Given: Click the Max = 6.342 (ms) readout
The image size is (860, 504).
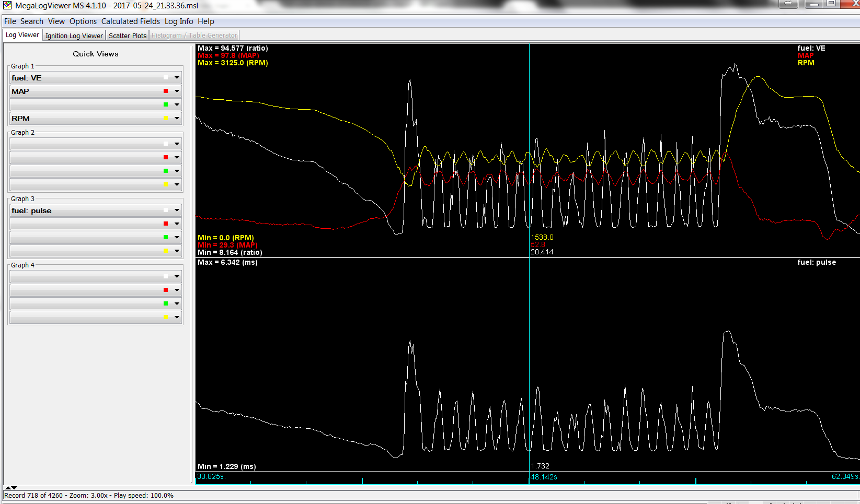Looking at the screenshot, I should click(x=227, y=262).
